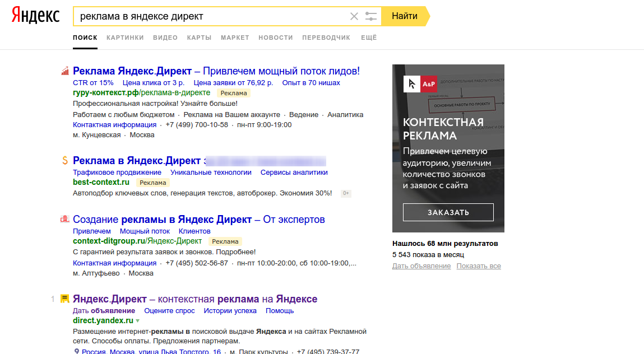
Task: Click the favicon of гуру-контекст.рф ad
Action: [65, 71]
